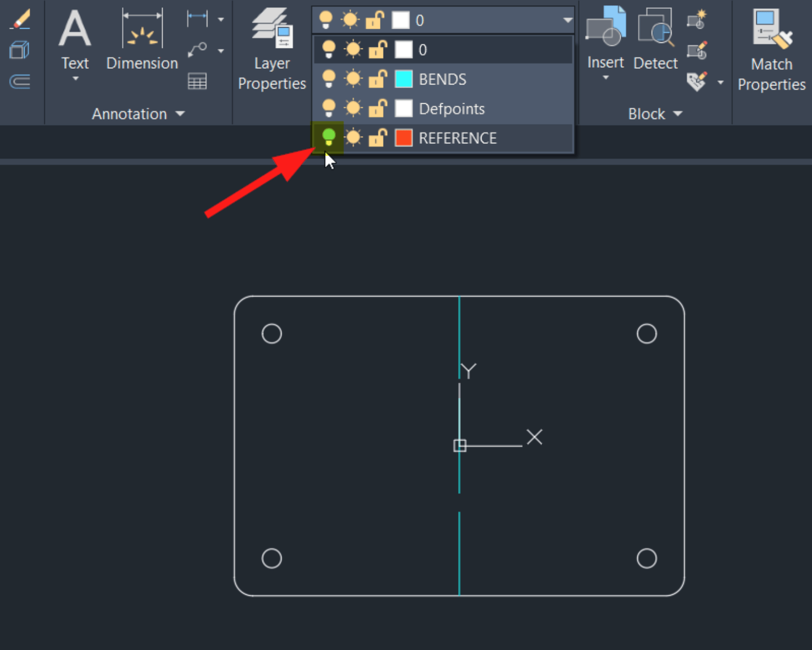Select the BENDS layer from the list
Image resolution: width=812 pixels, height=650 pixels.
point(442,79)
